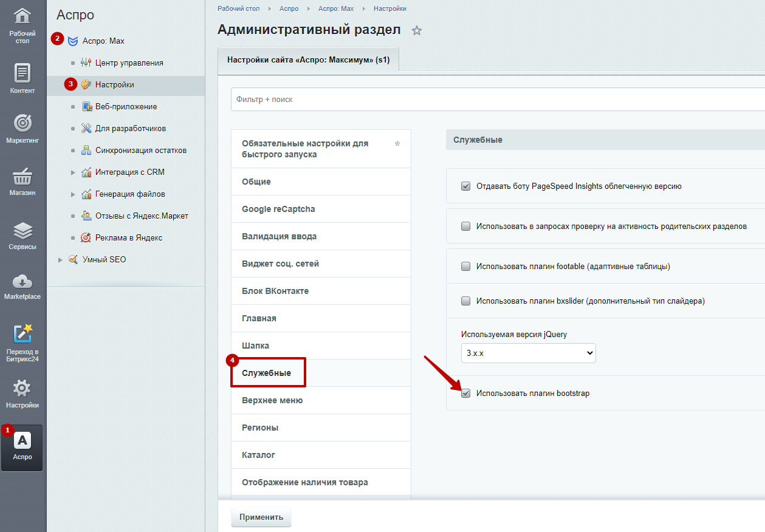Open the site settings tab for s1
This screenshot has width=765, height=532.
pyautogui.click(x=308, y=60)
